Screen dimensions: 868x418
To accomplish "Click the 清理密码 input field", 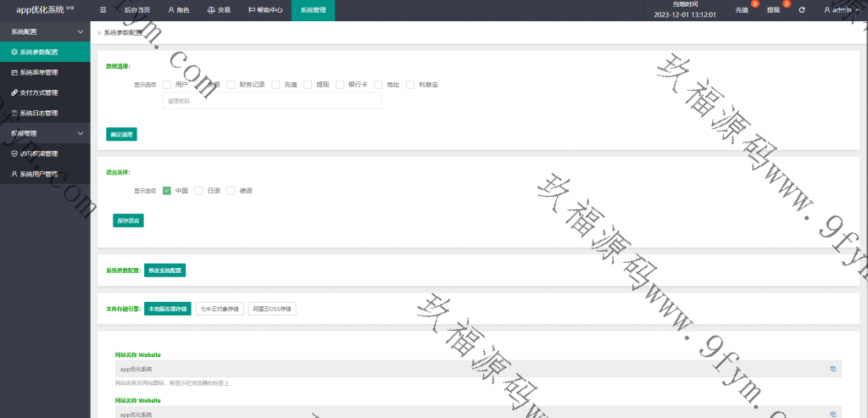I will click(x=271, y=101).
